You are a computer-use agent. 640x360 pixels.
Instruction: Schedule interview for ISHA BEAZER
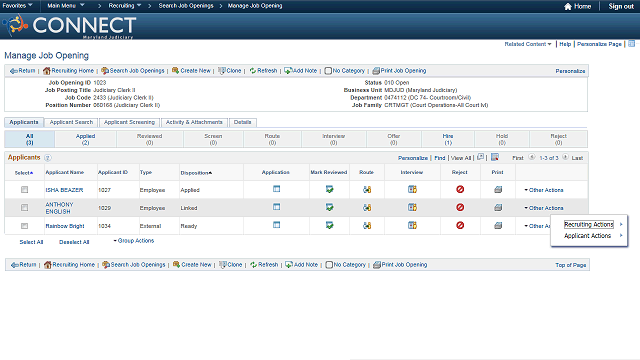click(412, 189)
